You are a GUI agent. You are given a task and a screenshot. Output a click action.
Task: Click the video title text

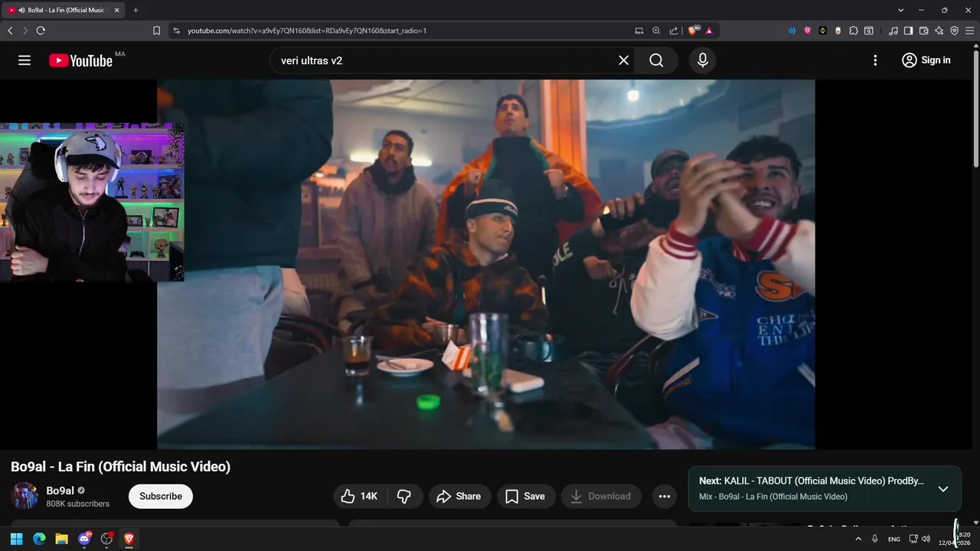tap(120, 466)
